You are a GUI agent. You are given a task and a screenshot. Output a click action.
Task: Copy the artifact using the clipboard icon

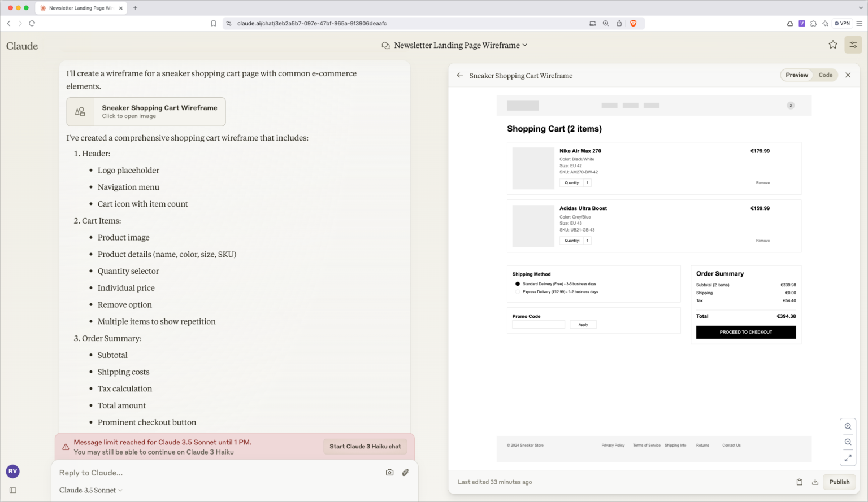tap(799, 482)
